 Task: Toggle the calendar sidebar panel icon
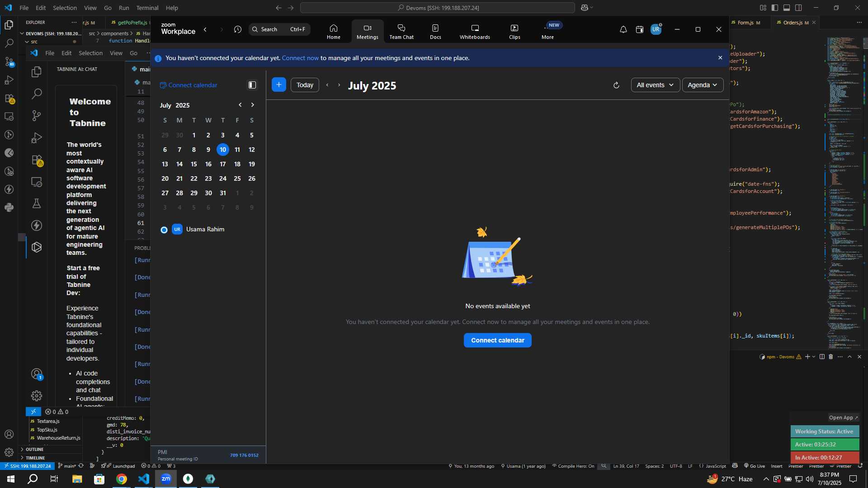pyautogui.click(x=252, y=85)
